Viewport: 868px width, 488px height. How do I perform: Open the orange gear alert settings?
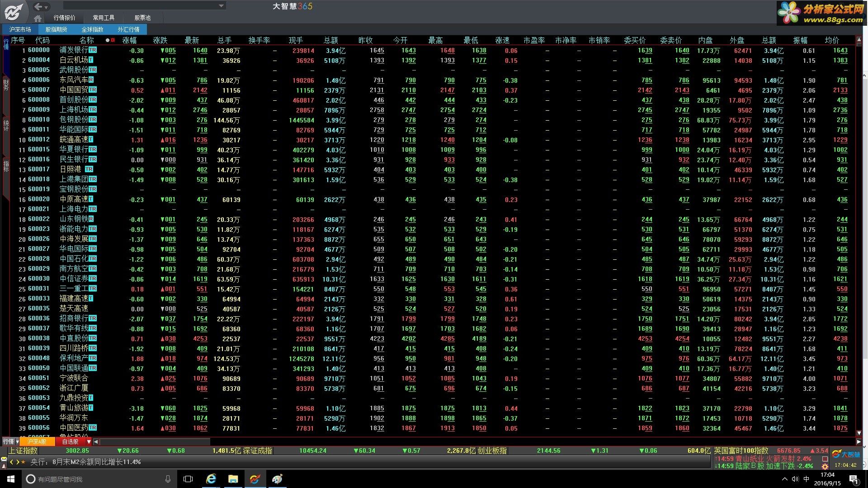825,466
